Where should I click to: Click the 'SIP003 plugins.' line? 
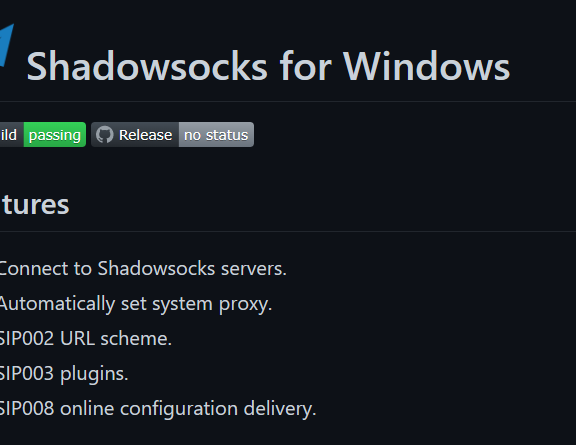(64, 374)
